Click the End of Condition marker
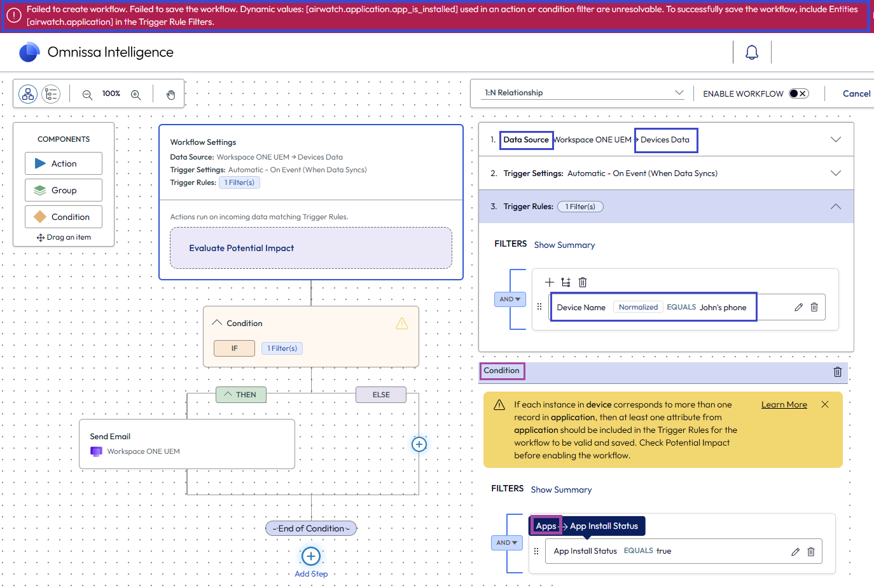Viewport: 874px width, 588px height. point(311,528)
